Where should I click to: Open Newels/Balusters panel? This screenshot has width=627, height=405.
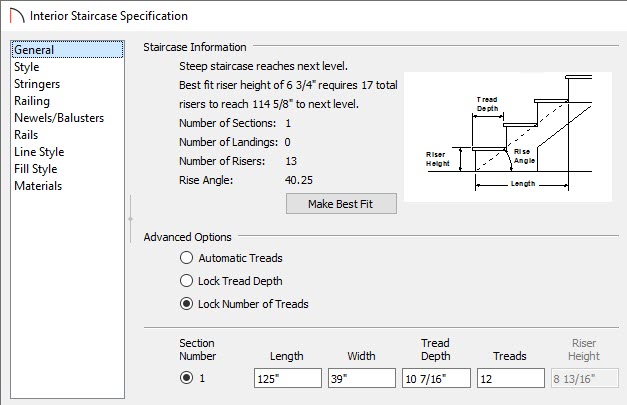[x=59, y=118]
